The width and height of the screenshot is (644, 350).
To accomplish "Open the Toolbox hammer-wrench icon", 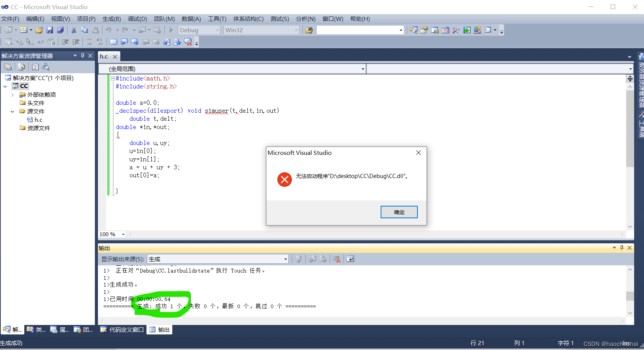I will 456,30.
